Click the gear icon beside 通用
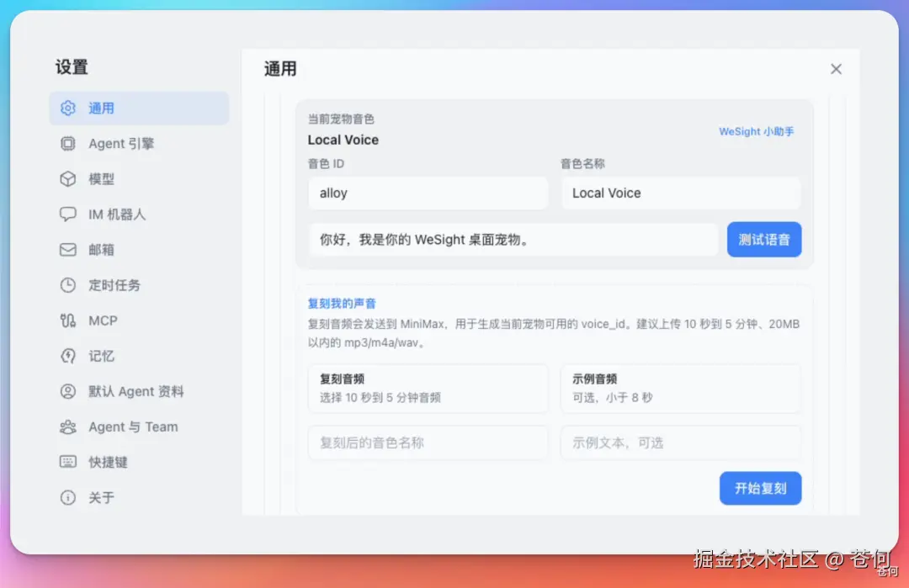909x588 pixels. click(x=68, y=108)
